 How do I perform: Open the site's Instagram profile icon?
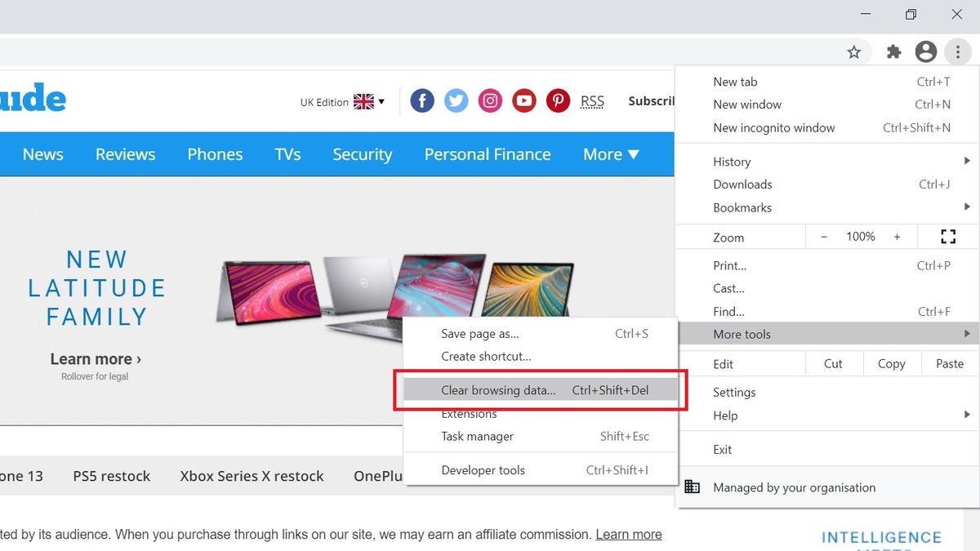pos(490,100)
